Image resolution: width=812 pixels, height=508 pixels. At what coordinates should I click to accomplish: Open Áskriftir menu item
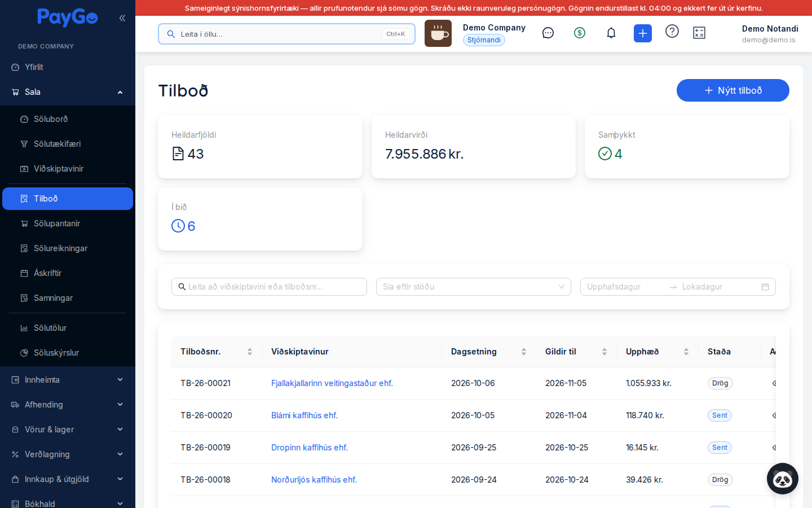[x=68, y=273]
